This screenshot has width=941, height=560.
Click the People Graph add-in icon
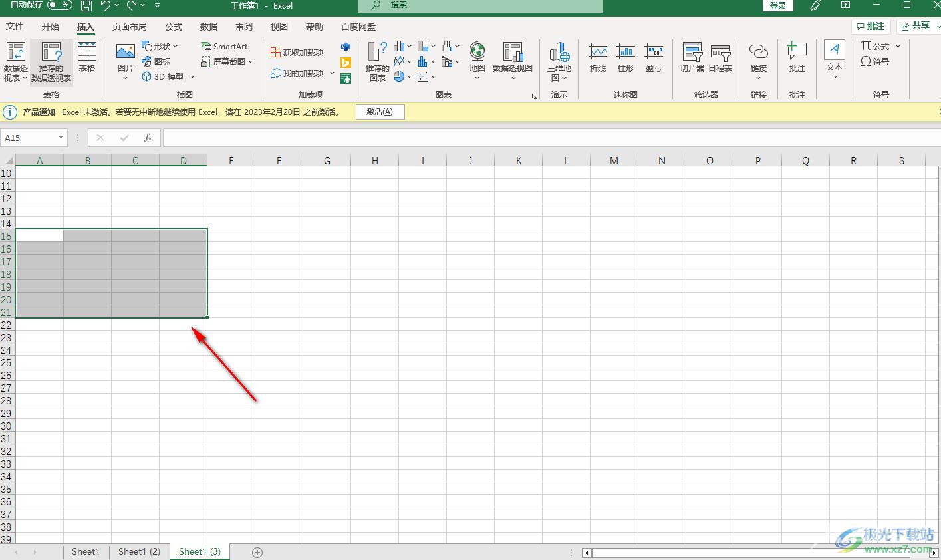coord(346,78)
